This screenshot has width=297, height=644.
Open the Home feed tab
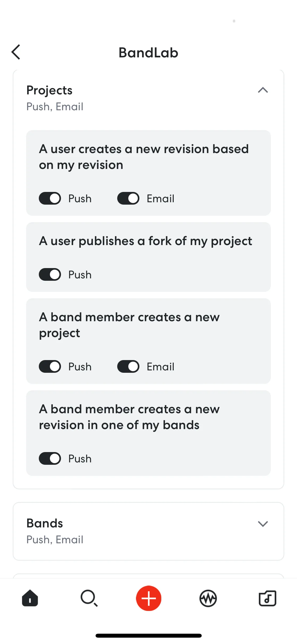30,598
